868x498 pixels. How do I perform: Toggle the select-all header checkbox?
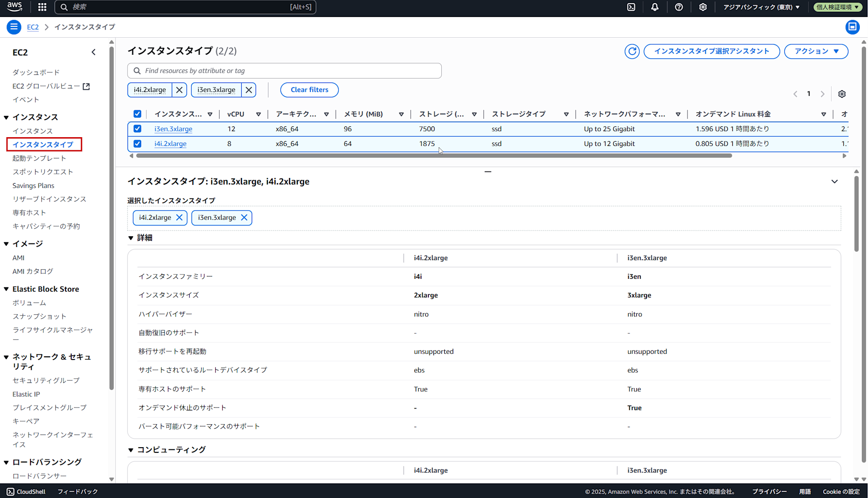(137, 114)
